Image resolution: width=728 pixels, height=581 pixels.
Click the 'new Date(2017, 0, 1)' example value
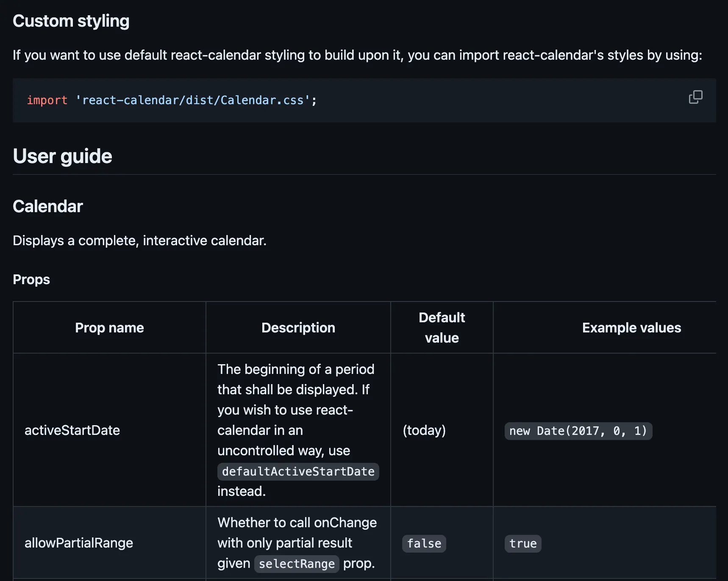coord(578,431)
